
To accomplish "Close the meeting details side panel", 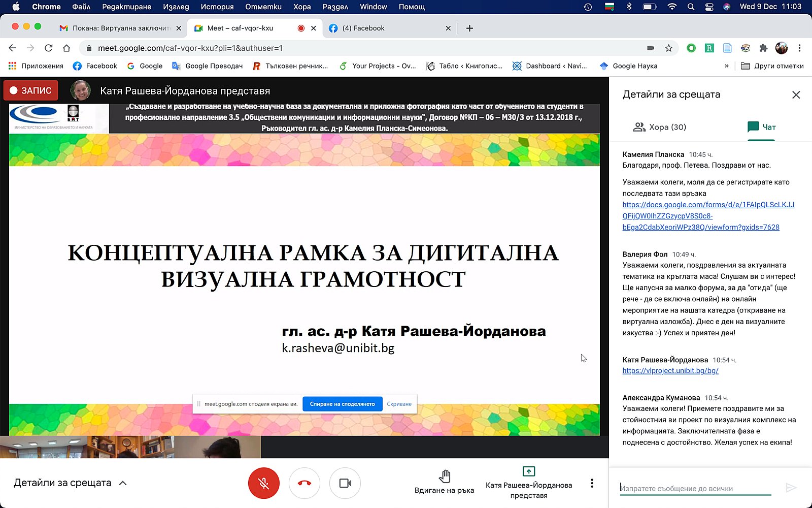I will pyautogui.click(x=796, y=95).
